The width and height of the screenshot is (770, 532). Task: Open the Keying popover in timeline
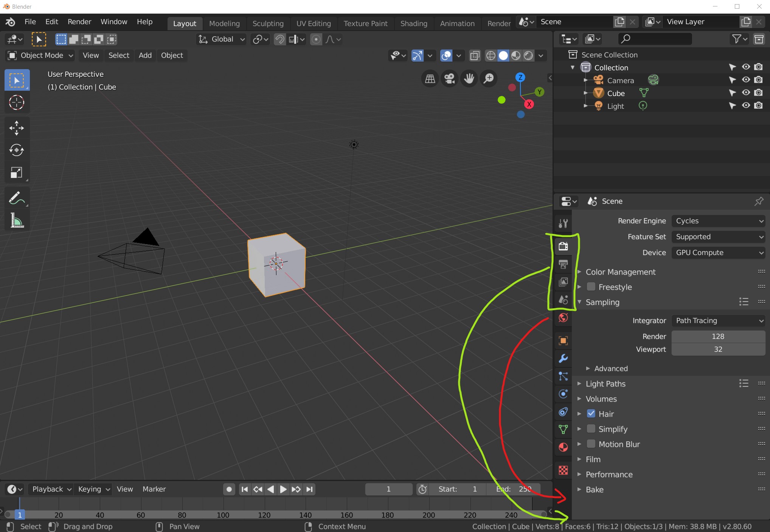(93, 489)
